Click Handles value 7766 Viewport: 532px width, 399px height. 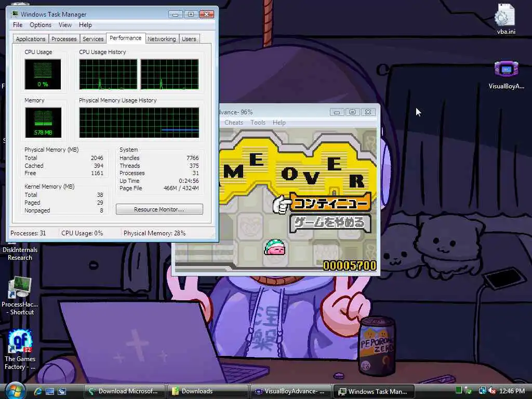[193, 158]
